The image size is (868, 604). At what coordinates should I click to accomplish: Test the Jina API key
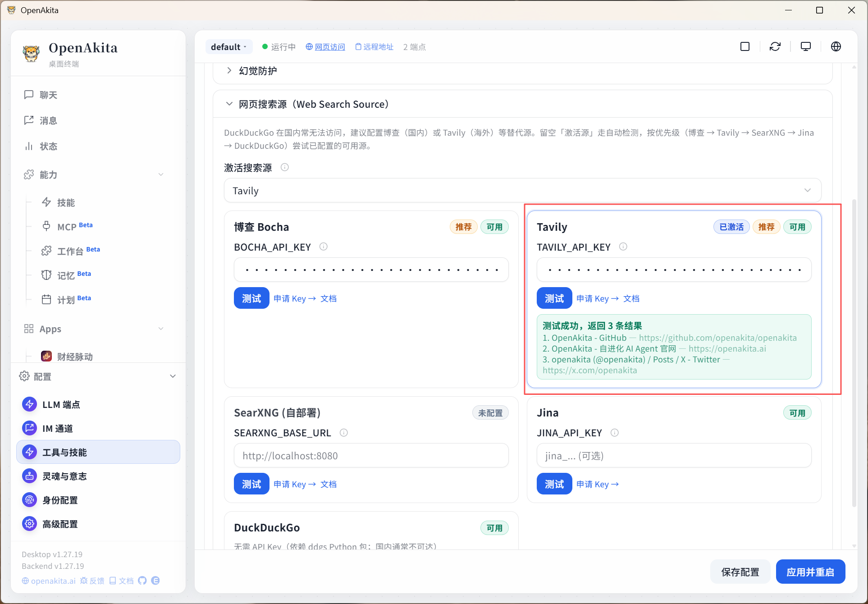point(554,484)
